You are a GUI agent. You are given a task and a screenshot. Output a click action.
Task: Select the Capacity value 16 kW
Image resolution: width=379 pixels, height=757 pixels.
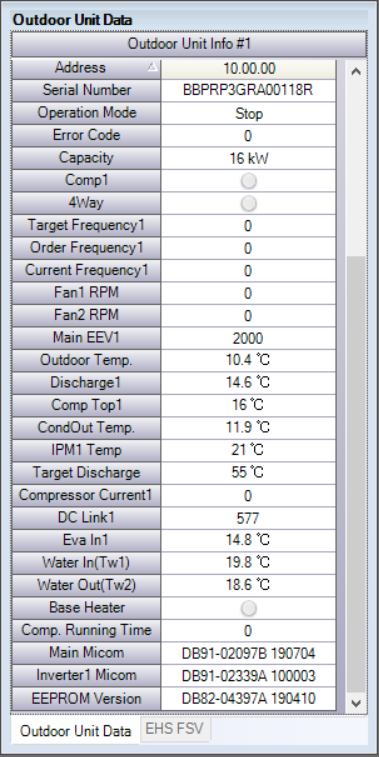click(x=248, y=158)
